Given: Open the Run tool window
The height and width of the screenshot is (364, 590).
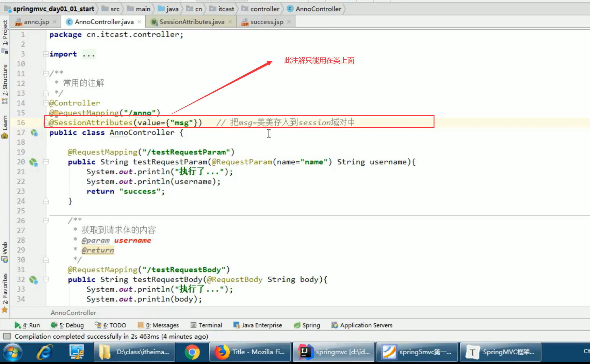Looking at the screenshot, I should pos(27,325).
